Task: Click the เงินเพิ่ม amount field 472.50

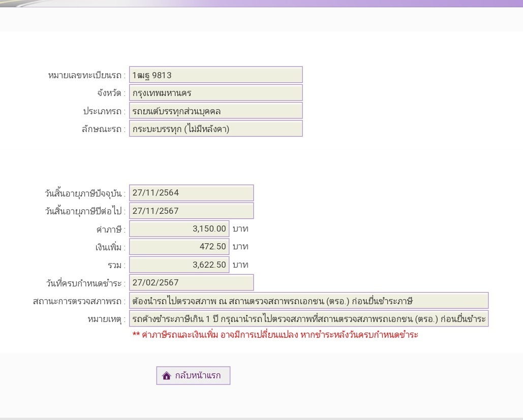Action: [x=179, y=247]
